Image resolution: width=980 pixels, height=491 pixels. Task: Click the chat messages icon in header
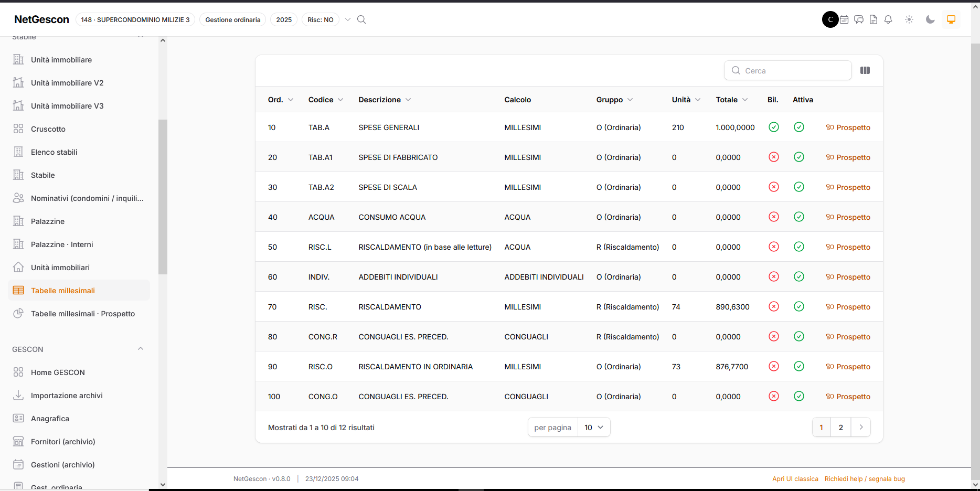point(859,19)
